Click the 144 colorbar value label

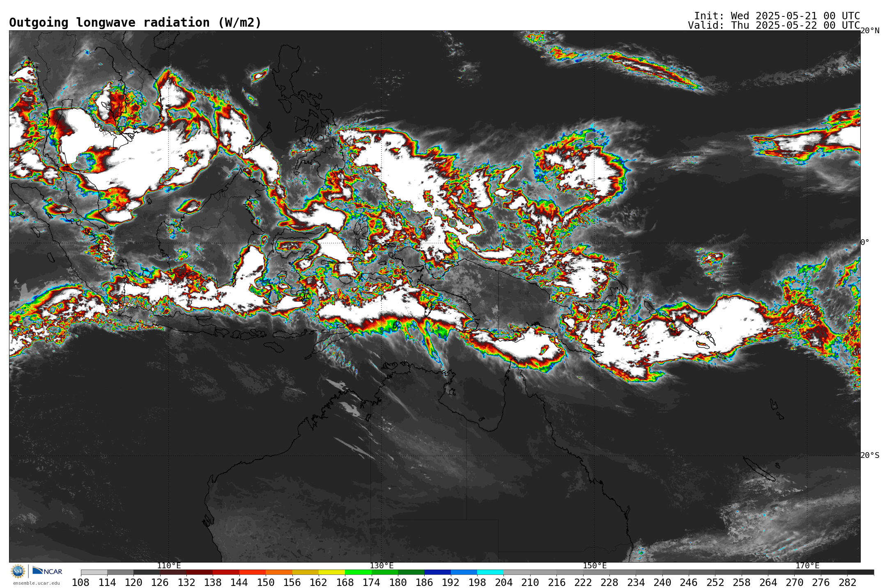239,583
